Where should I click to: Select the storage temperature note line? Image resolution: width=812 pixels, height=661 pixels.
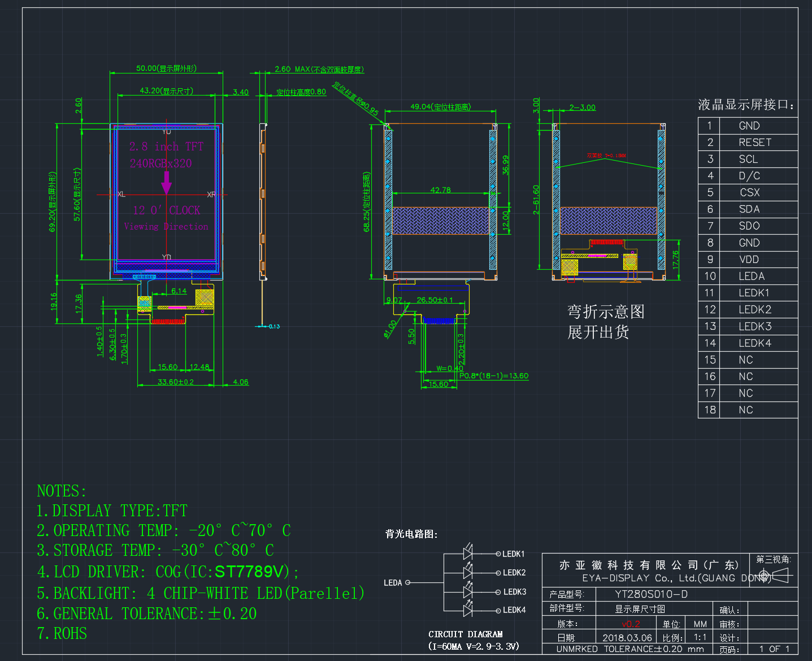(x=155, y=550)
